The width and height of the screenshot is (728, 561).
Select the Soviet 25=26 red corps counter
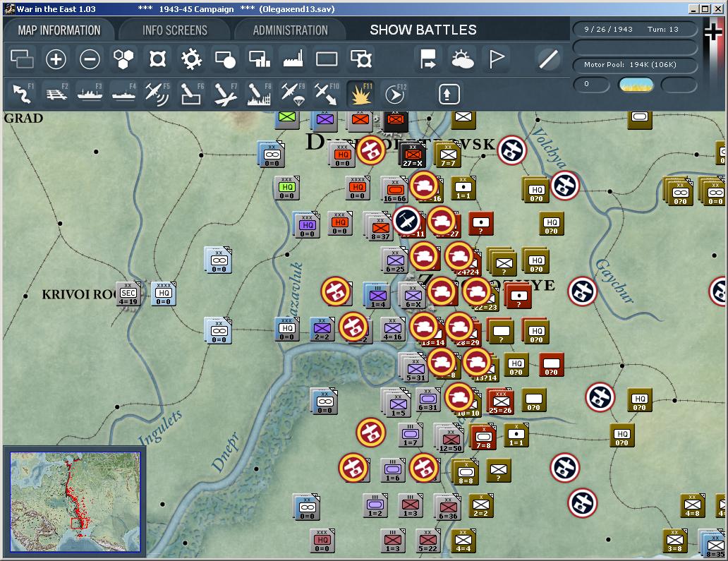501,402
